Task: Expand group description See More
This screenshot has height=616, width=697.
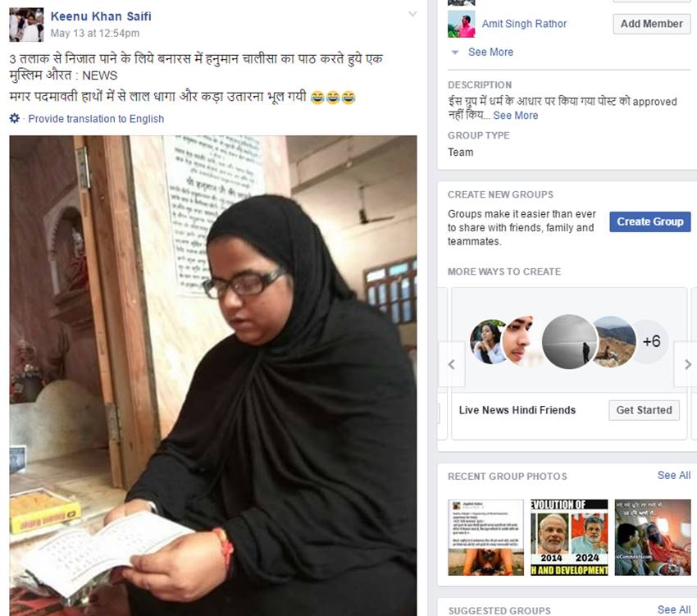Action: coord(516,116)
